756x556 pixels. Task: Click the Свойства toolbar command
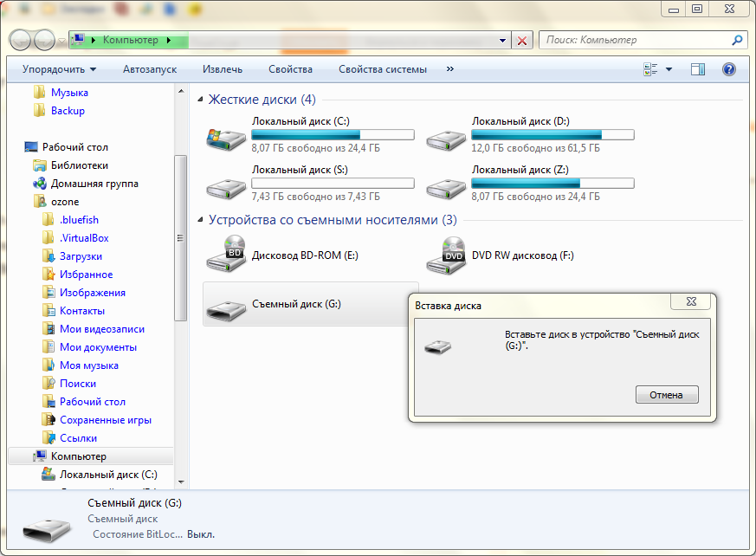point(291,69)
